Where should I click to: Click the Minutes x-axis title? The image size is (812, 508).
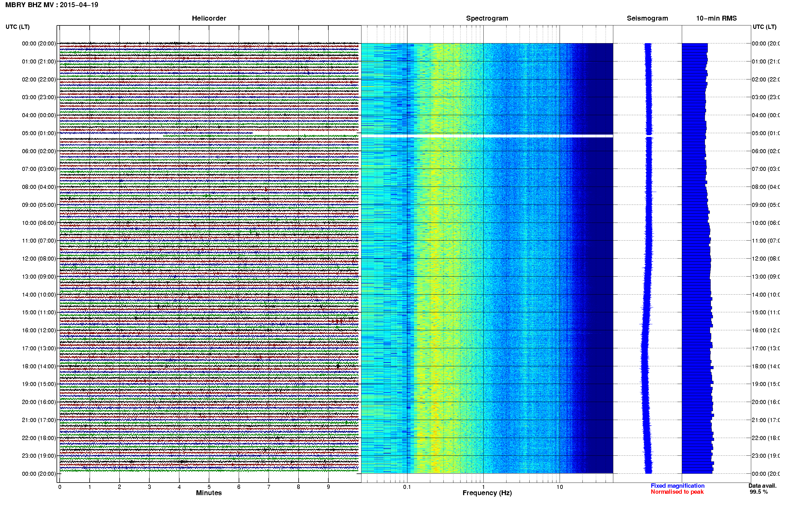[x=209, y=493]
